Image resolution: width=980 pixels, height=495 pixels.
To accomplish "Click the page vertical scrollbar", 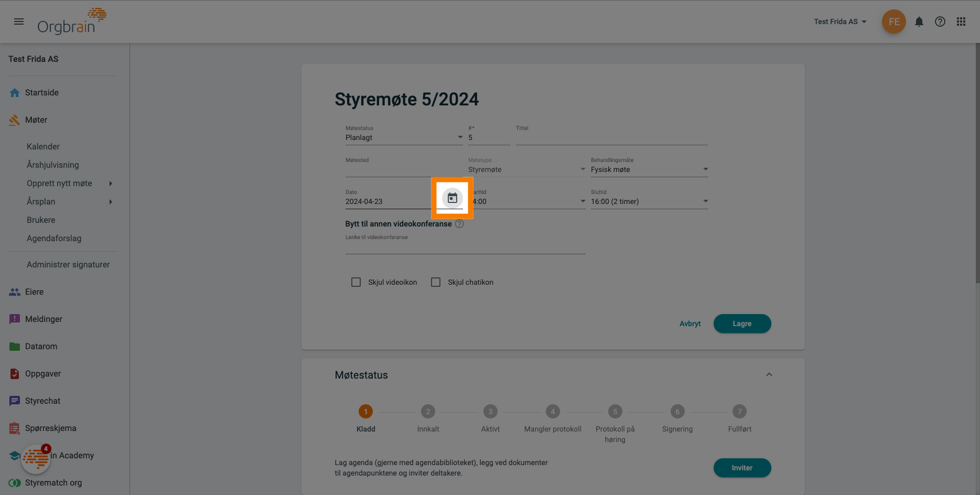I will click(x=977, y=163).
